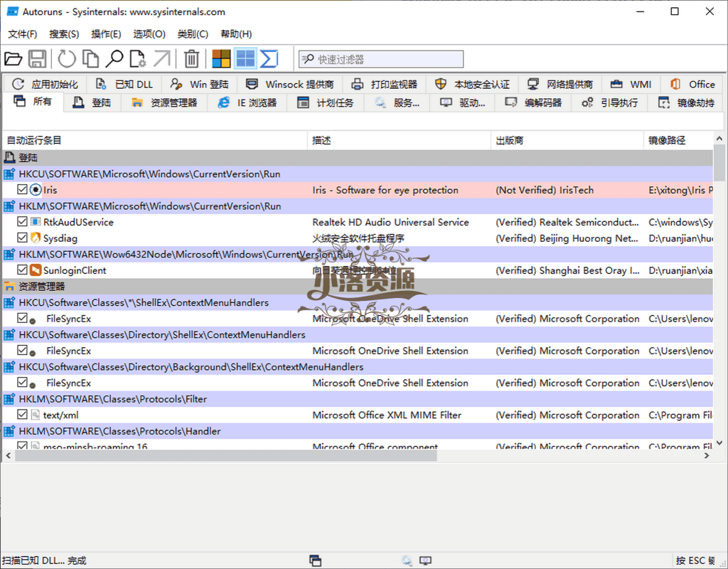Click registry icon beside HKLM Protocols\Filter

coord(9,399)
